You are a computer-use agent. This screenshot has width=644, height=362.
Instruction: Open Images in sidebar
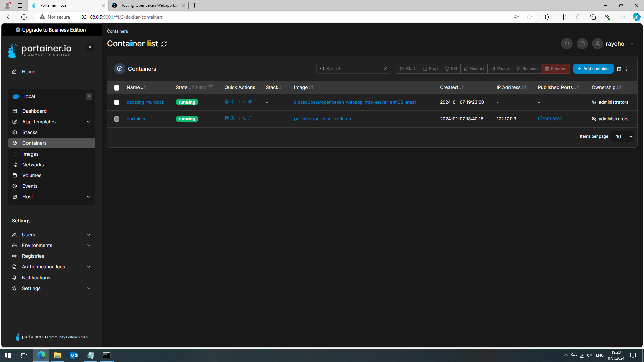tap(51, 154)
